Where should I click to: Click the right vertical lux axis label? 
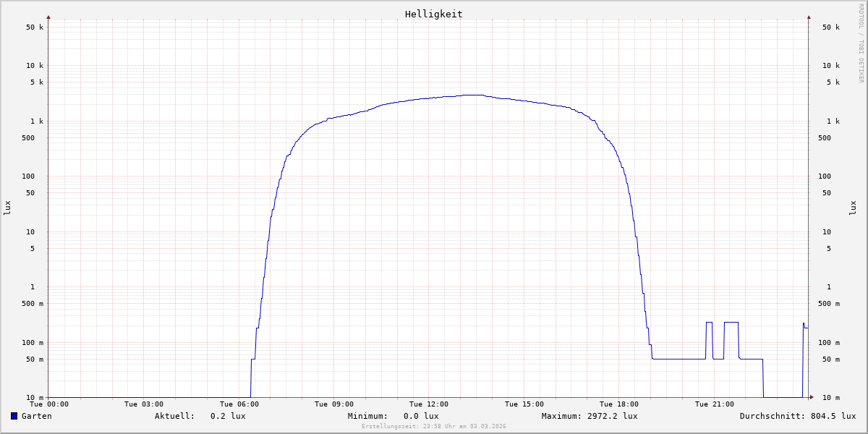coord(853,208)
